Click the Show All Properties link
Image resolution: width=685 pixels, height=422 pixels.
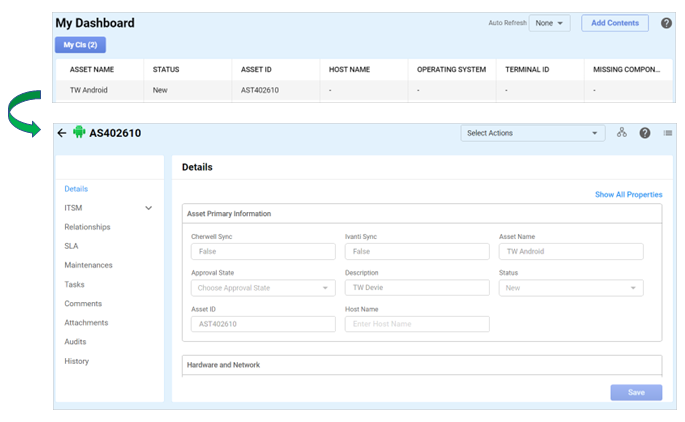(628, 195)
